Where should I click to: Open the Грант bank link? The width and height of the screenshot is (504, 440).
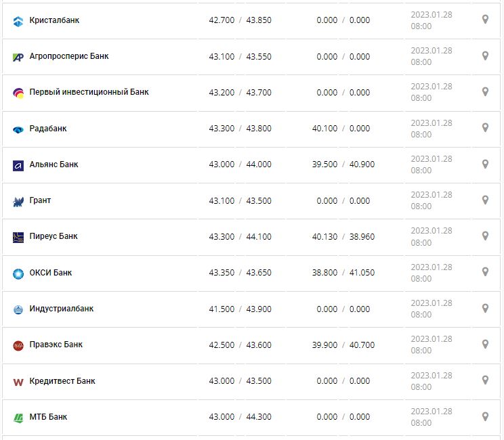[40, 200]
